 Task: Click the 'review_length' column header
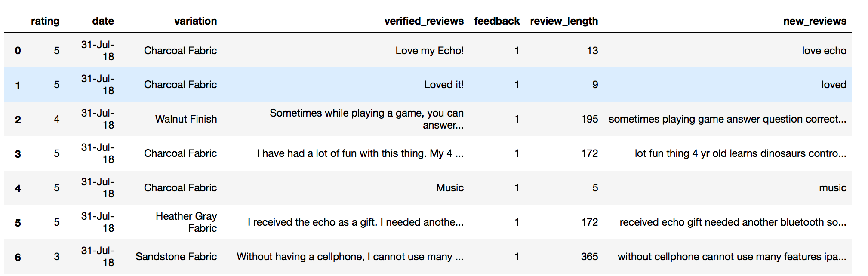(564, 21)
